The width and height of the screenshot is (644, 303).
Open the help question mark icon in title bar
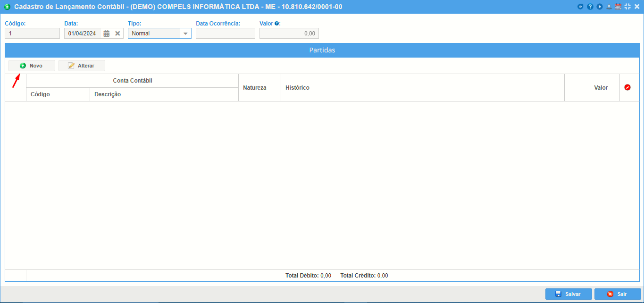(590, 7)
